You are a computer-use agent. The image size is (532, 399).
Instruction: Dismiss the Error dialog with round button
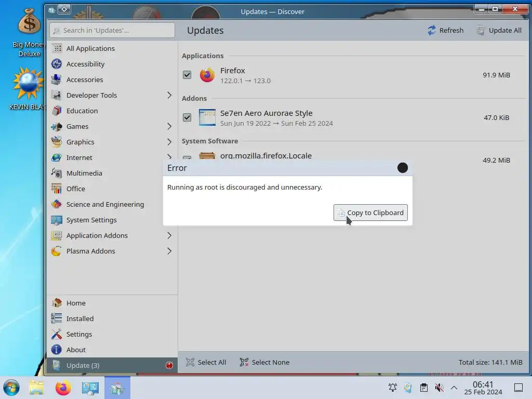403,168
